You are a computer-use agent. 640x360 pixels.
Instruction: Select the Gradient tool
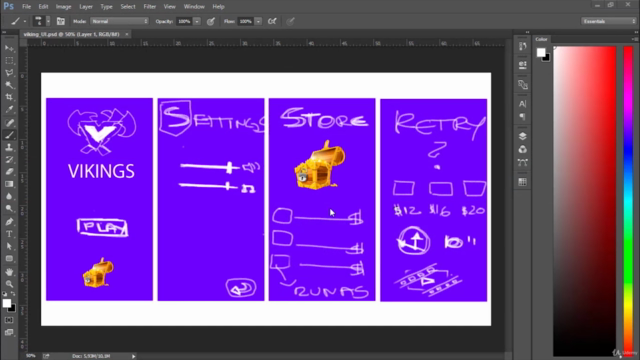coord(9,184)
